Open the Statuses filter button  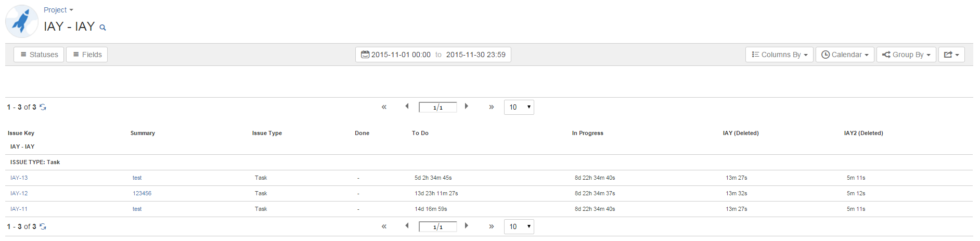39,55
